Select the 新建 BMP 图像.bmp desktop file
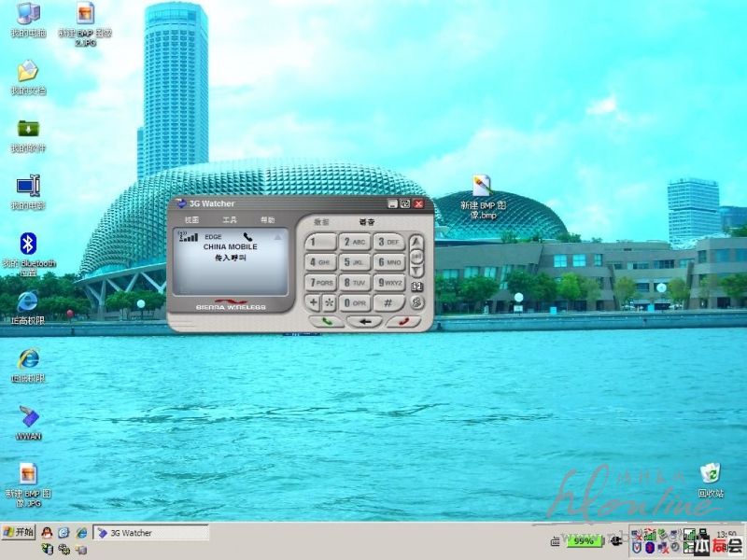 482,188
